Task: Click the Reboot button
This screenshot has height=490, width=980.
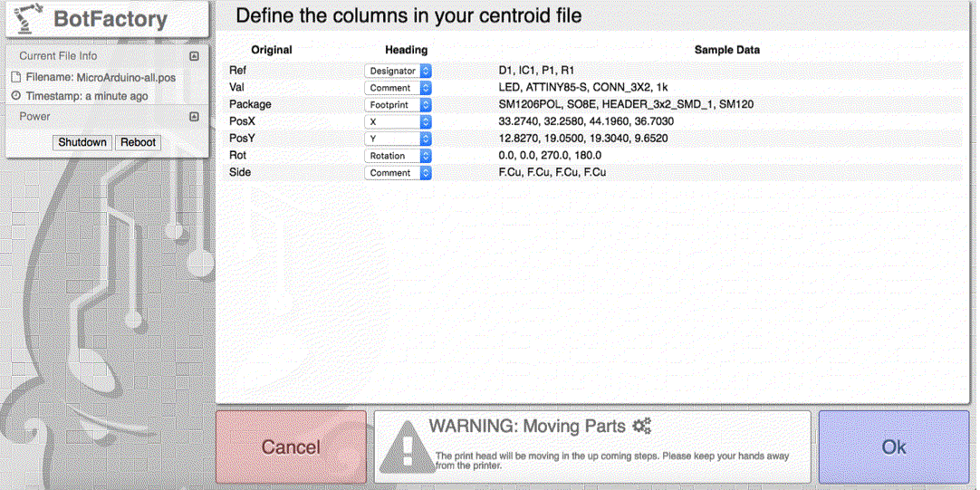Action: coord(139,142)
